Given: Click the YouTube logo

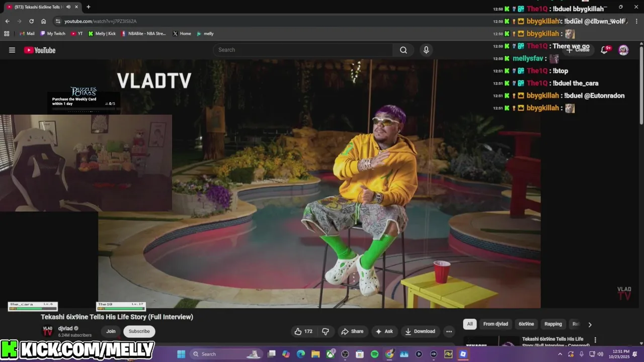Looking at the screenshot, I should (40, 50).
